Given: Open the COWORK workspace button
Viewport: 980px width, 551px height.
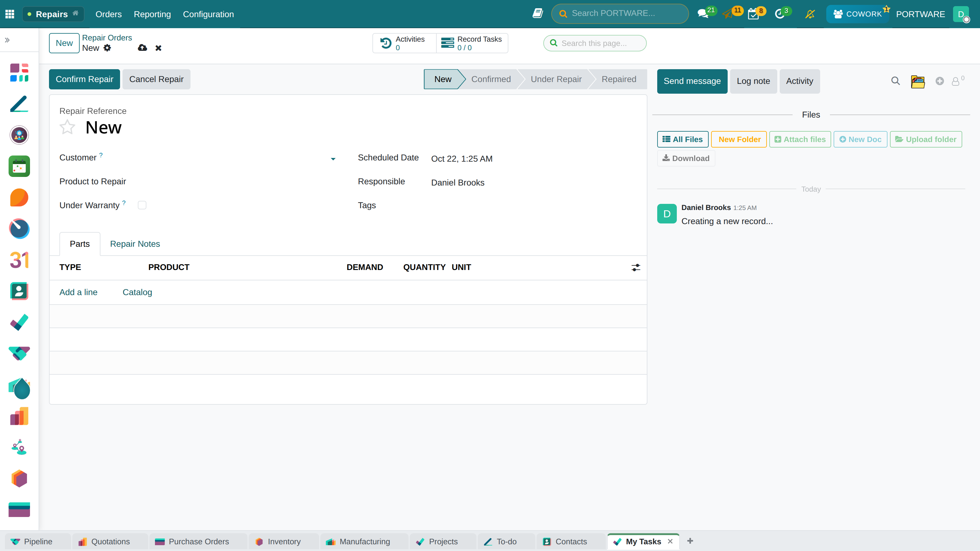Looking at the screenshot, I should pos(858,14).
